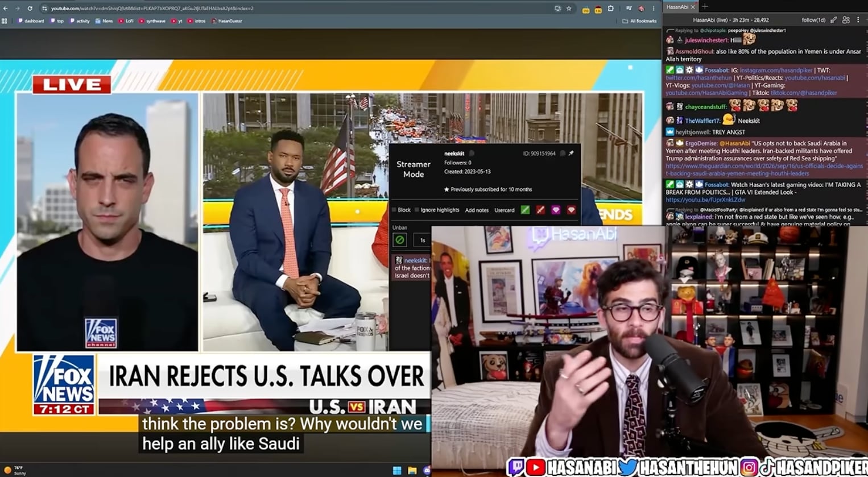This screenshot has width=868, height=477.
Task: Open the chat viewer list icon
Action: pos(846,20)
